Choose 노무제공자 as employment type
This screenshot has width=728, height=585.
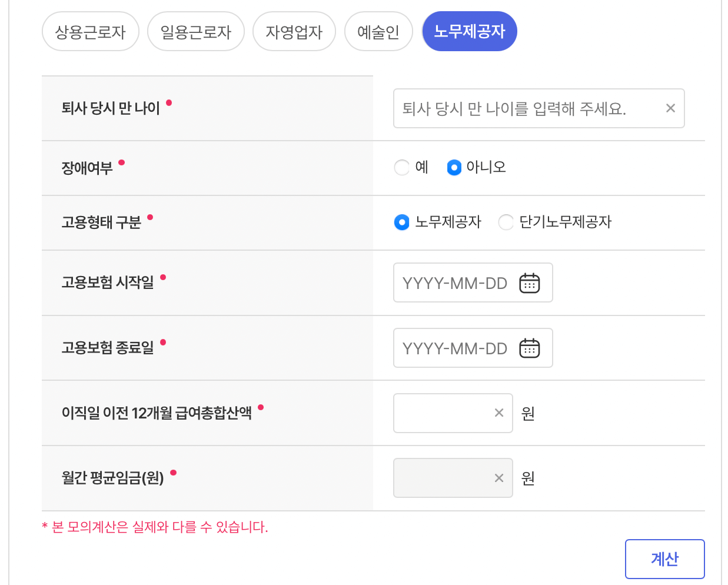[401, 222]
